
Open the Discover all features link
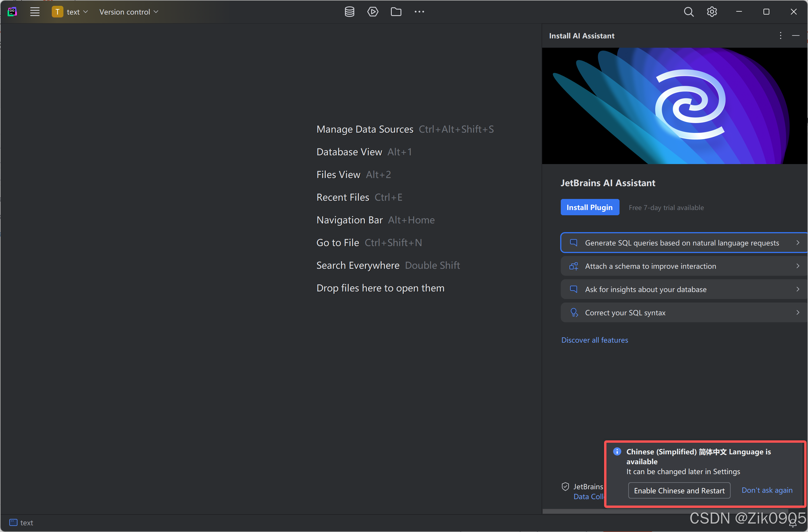595,340
